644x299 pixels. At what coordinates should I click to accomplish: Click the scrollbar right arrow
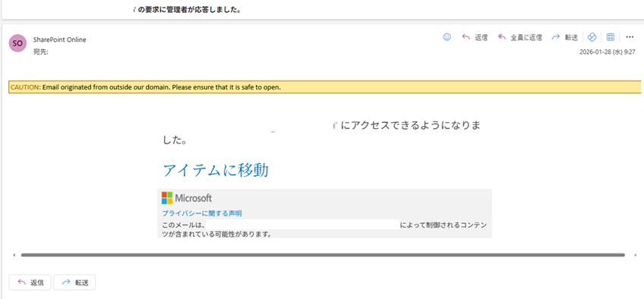click(x=636, y=255)
